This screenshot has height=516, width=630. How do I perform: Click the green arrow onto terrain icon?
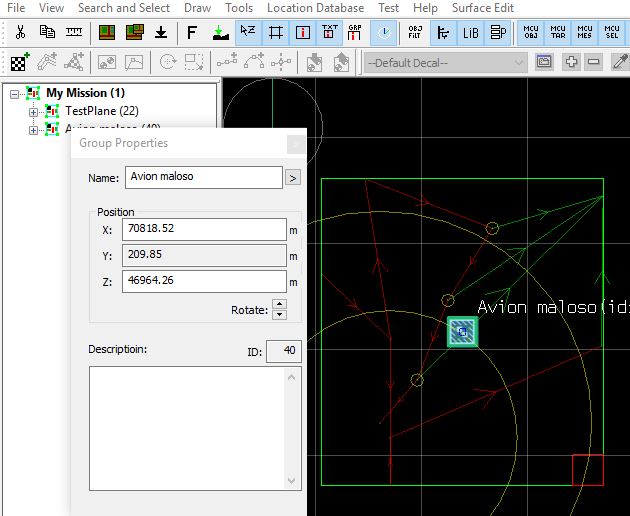220,32
